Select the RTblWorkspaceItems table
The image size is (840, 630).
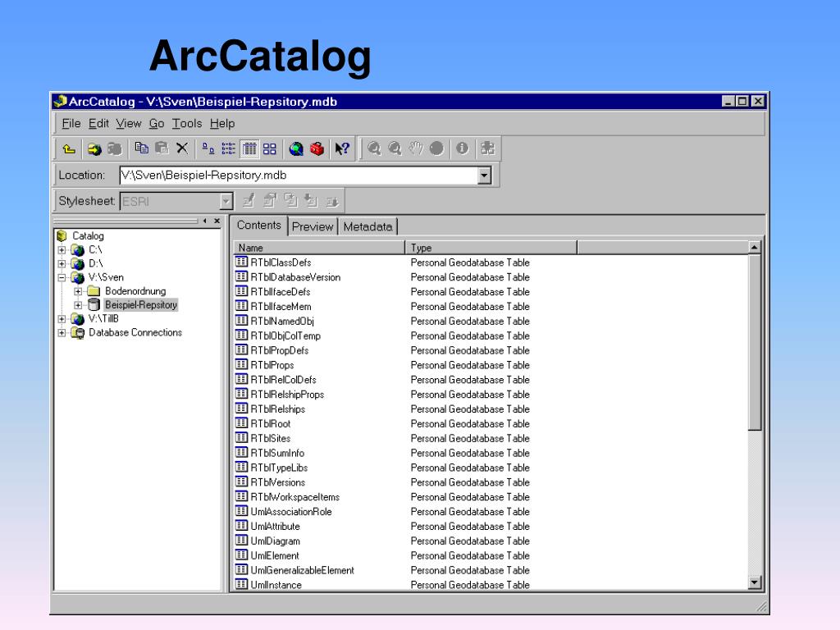coord(294,497)
